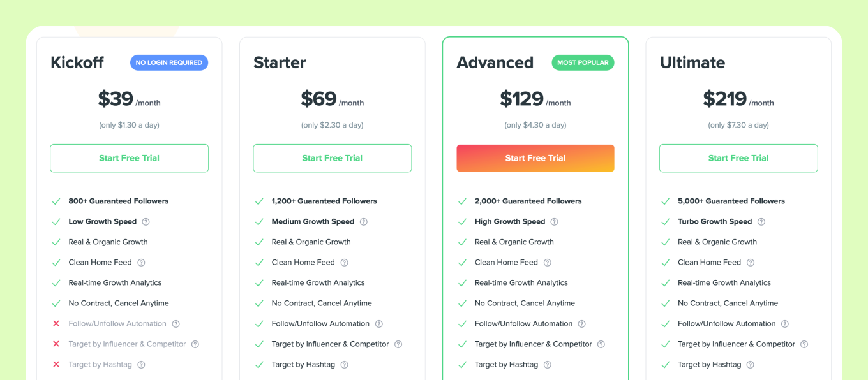The width and height of the screenshot is (868, 380).
Task: Open tooltip for Kickoff Clean Home Feed
Action: pyautogui.click(x=141, y=263)
